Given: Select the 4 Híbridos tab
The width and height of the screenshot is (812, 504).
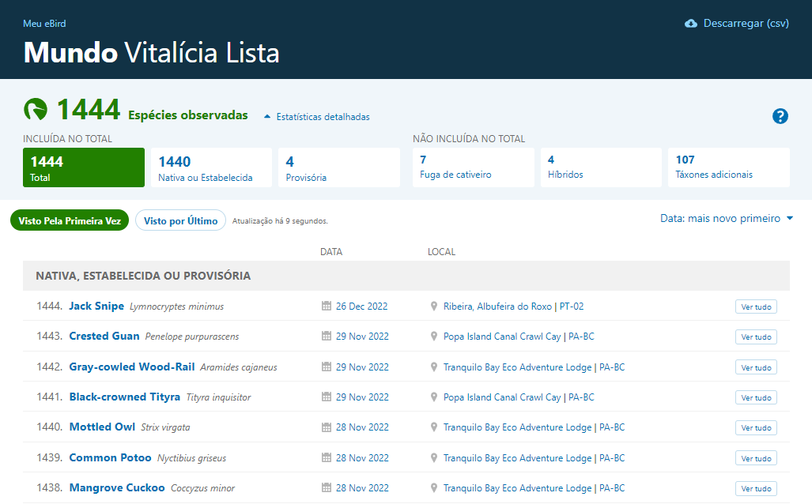Looking at the screenshot, I should pyautogui.click(x=601, y=167).
